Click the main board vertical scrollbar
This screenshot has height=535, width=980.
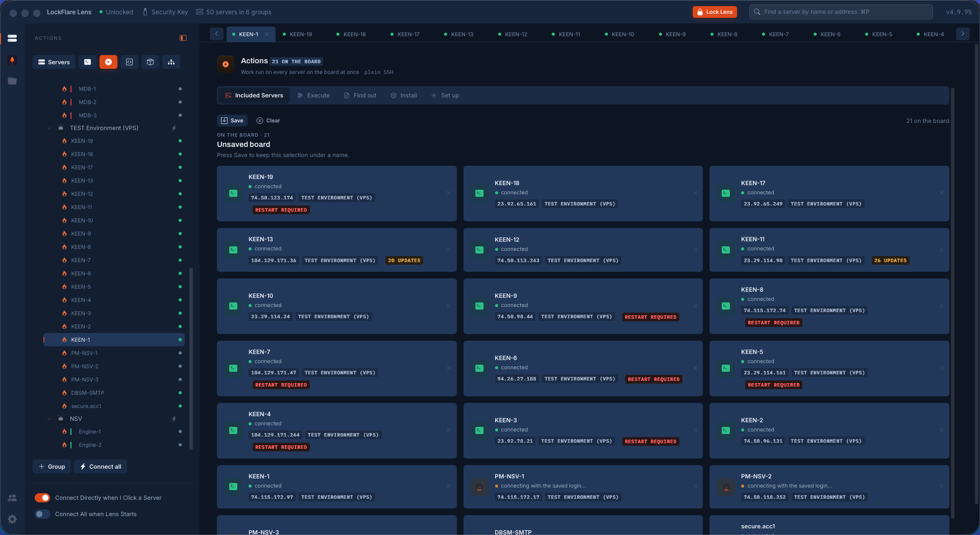coord(952,303)
